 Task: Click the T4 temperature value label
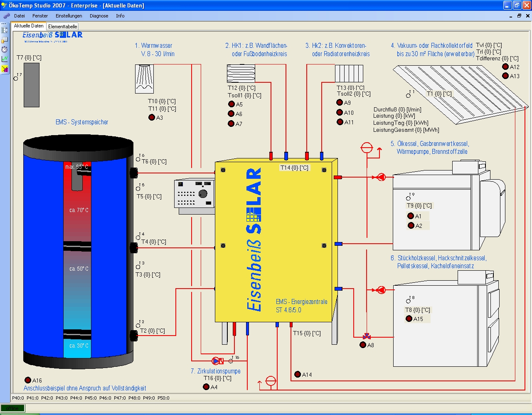[x=154, y=242]
